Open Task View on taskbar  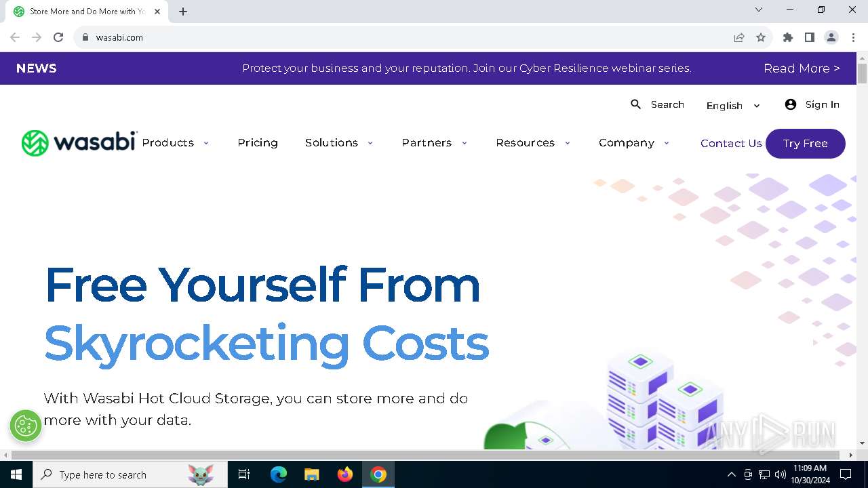[244, 474]
